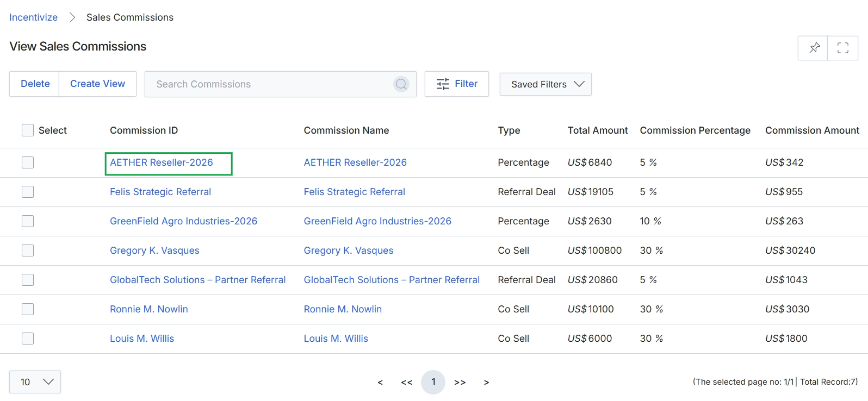Tick the Select all checkbox in header
Screen dimensions: 868x401
(x=28, y=130)
